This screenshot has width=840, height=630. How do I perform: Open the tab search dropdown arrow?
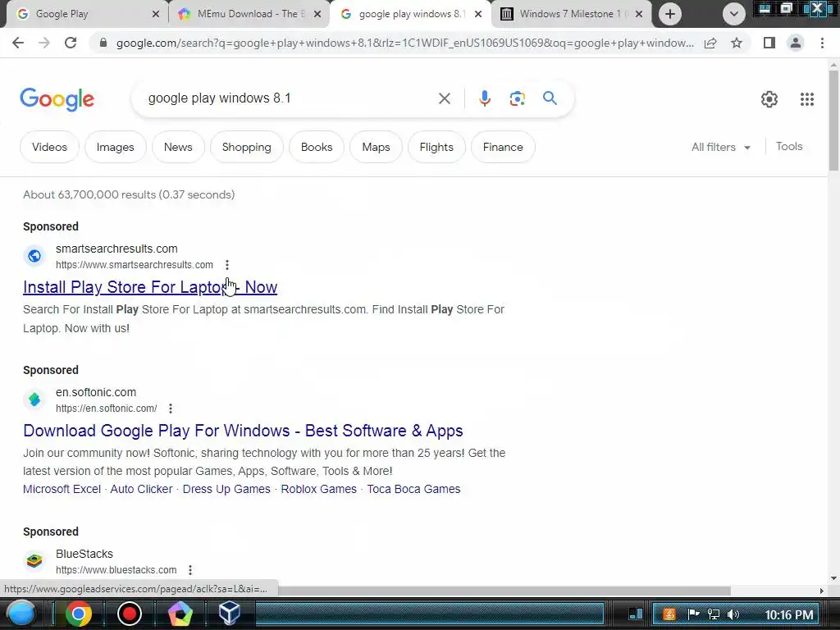[x=734, y=14]
